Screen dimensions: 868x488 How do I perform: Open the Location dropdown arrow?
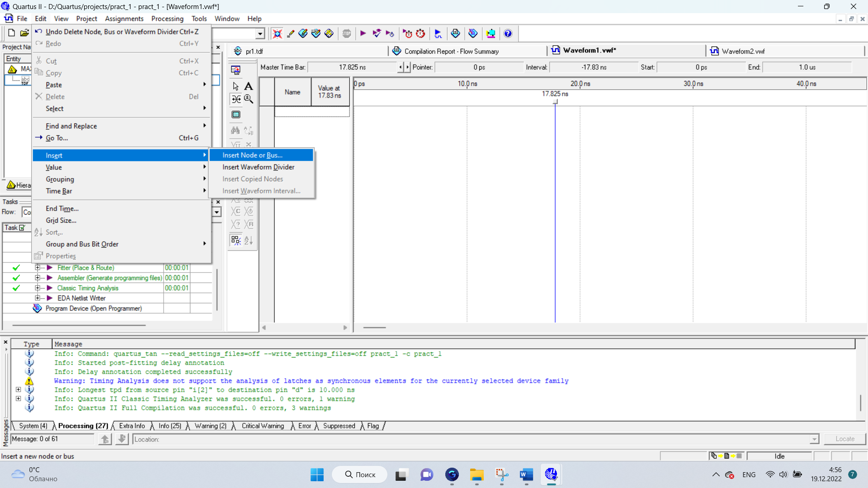pyautogui.click(x=814, y=439)
